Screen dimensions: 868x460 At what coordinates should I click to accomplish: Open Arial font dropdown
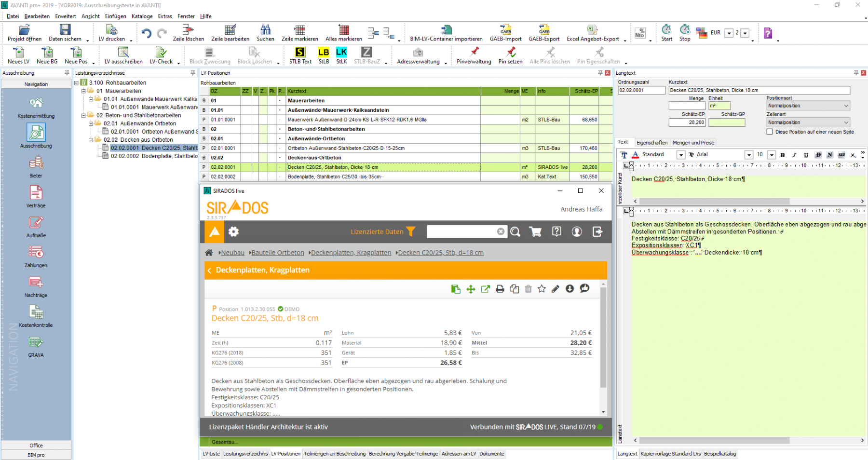click(x=749, y=155)
